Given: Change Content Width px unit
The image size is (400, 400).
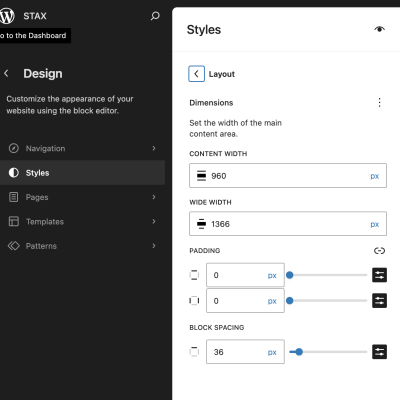Looking at the screenshot, I should [375, 176].
